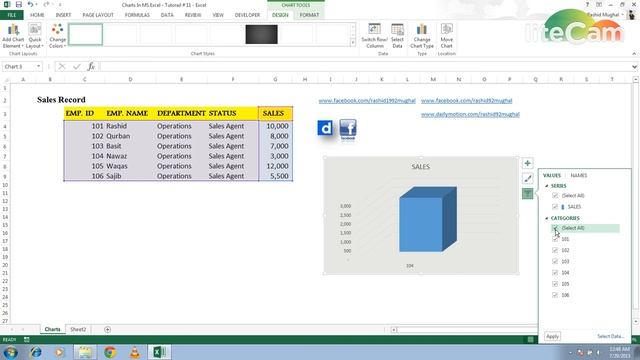640x360 pixels.
Task: Toggle the series (Select All) checkbox
Action: coord(555,196)
